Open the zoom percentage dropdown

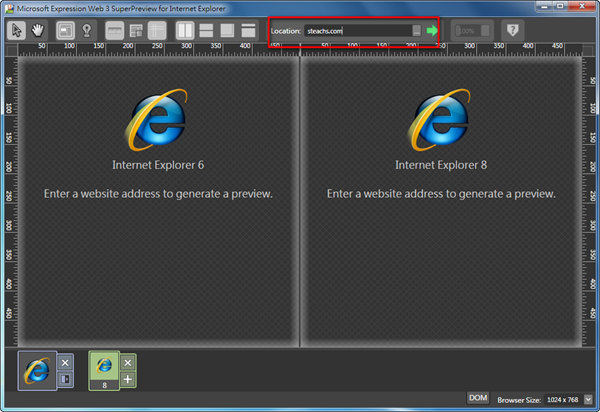tap(485, 31)
